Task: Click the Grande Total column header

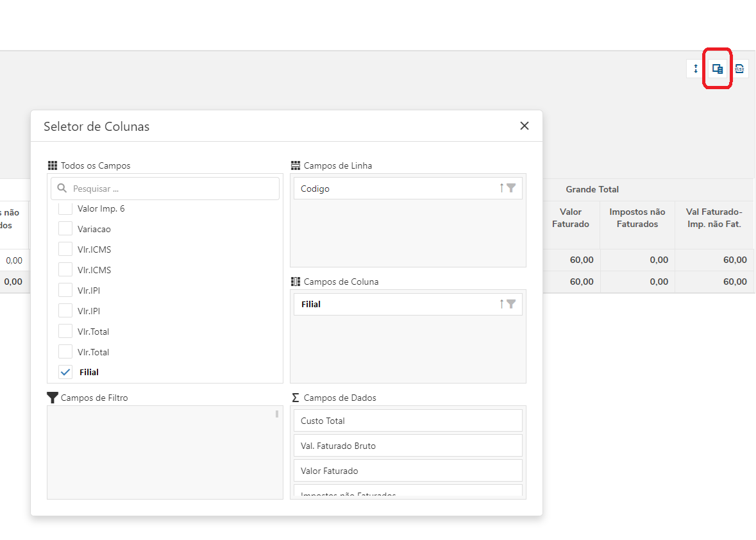Action: 592,189
